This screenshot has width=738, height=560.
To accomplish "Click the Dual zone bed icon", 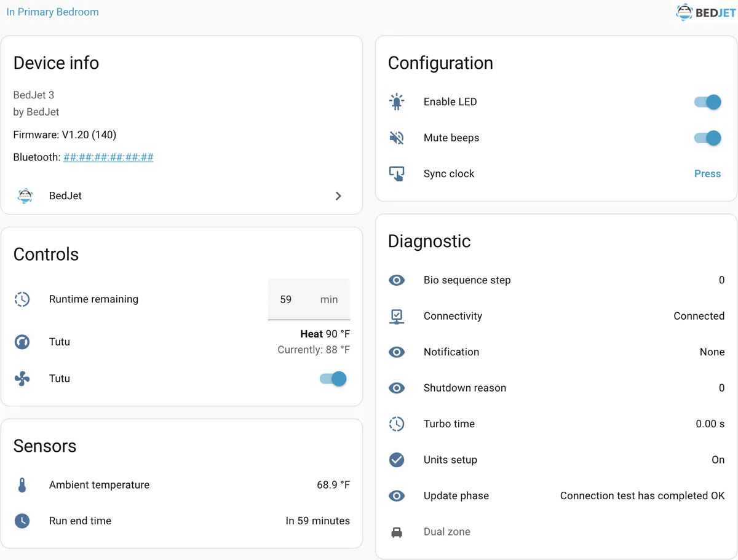I will click(x=397, y=532).
